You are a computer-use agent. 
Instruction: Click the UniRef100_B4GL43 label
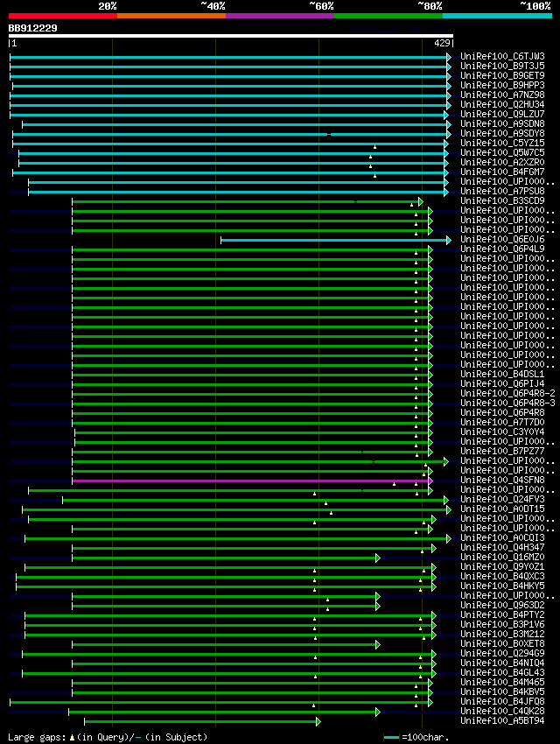click(502, 673)
